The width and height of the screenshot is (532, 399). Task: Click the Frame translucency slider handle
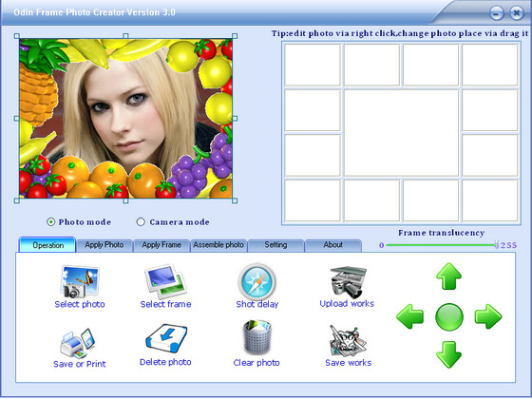coord(496,245)
